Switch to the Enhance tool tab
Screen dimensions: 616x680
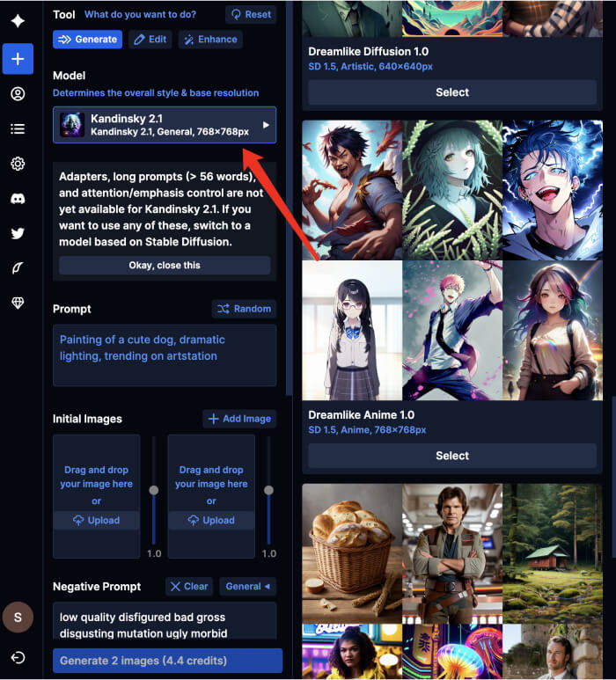click(x=210, y=40)
